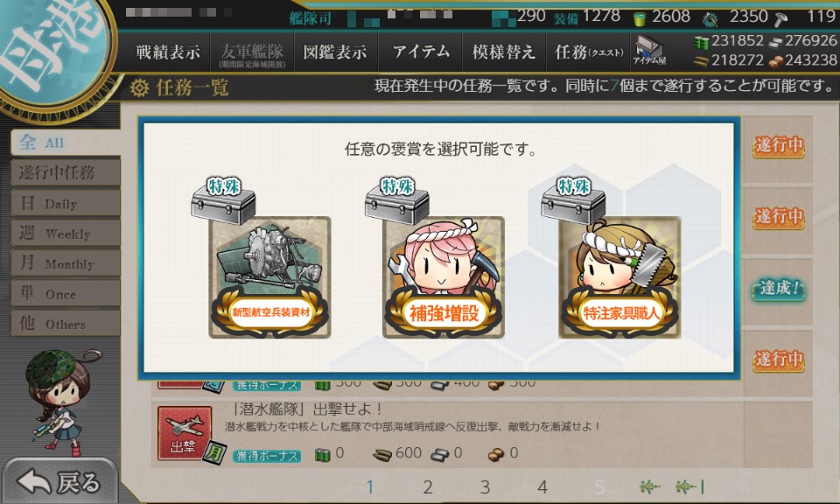Open the アイテム menu

421,52
